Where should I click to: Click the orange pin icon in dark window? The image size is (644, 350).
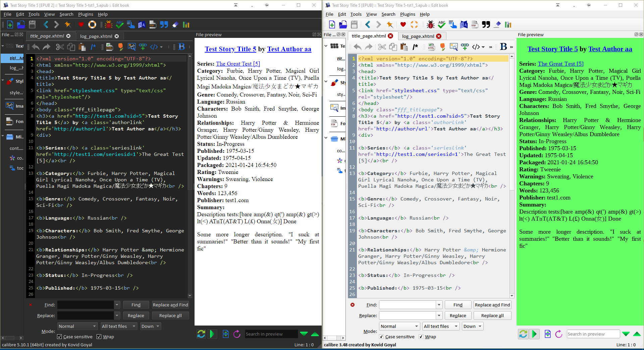pos(68,24)
